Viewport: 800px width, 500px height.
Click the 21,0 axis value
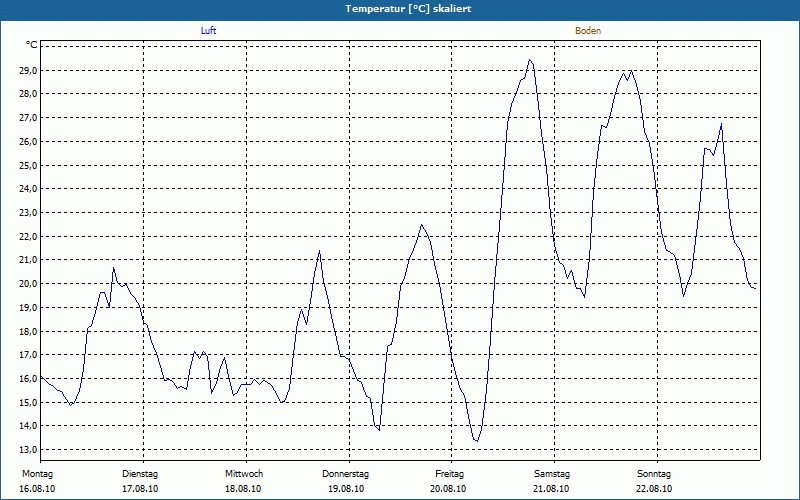[x=28, y=260]
